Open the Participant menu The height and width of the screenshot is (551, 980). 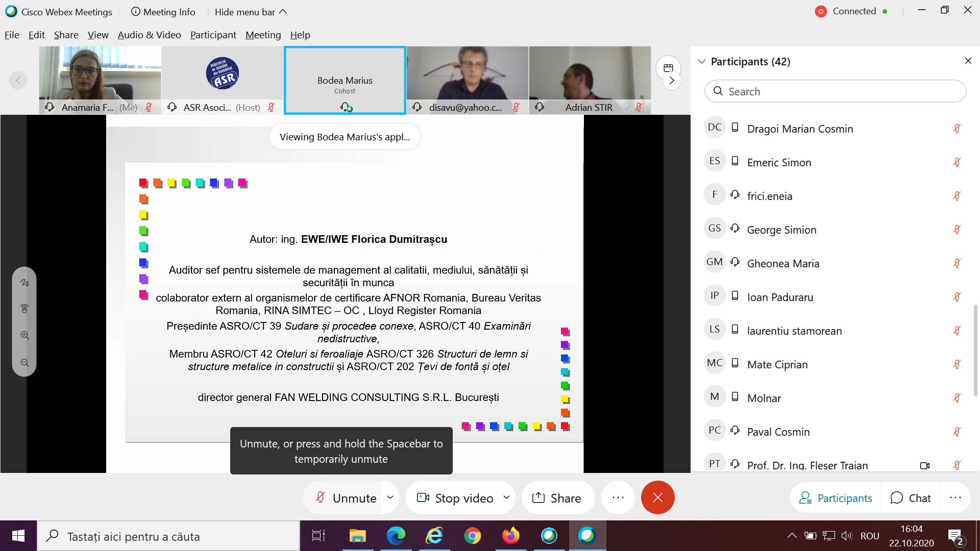213,35
